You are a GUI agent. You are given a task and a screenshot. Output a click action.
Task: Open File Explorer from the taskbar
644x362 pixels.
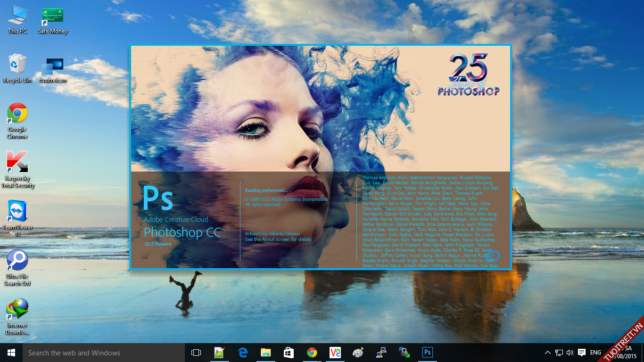(x=266, y=353)
